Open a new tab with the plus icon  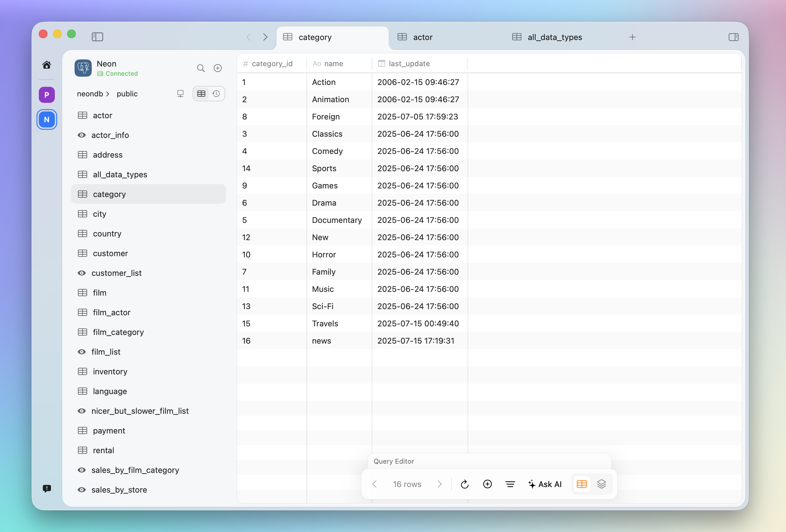point(632,37)
